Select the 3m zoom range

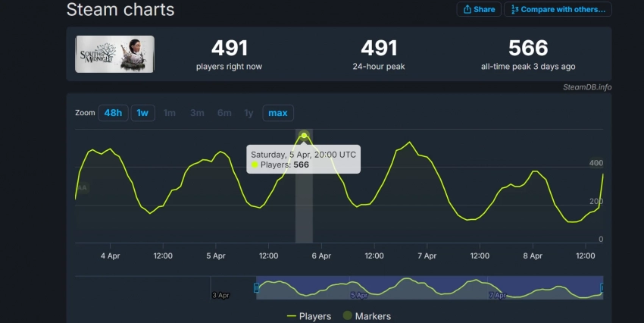(197, 113)
